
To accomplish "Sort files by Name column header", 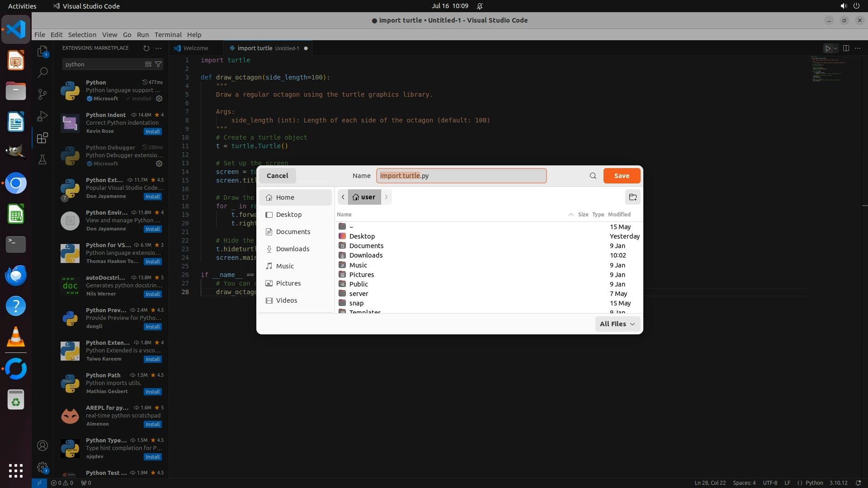I will pyautogui.click(x=344, y=215).
